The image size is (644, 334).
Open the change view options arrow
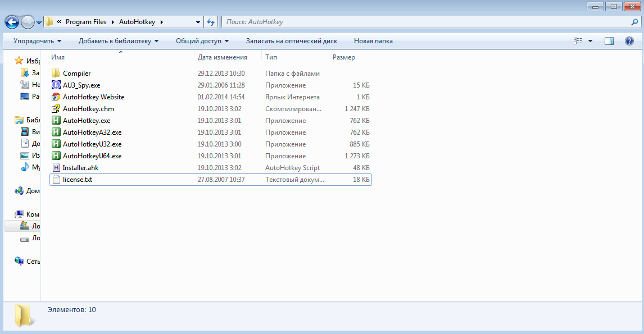(590, 41)
